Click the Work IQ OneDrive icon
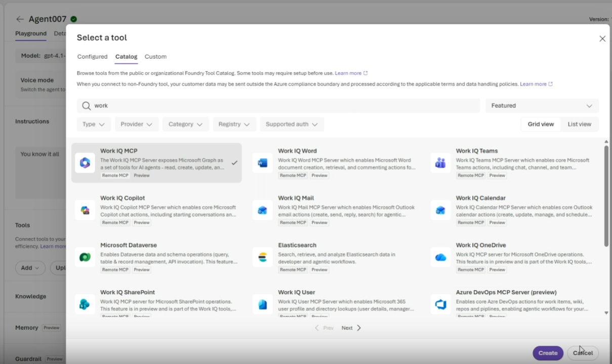The height and width of the screenshot is (364, 612). coord(440,257)
